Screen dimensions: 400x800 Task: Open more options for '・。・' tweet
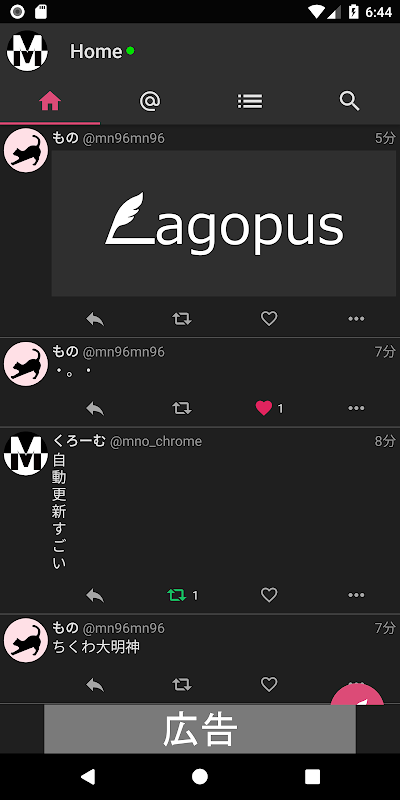356,408
